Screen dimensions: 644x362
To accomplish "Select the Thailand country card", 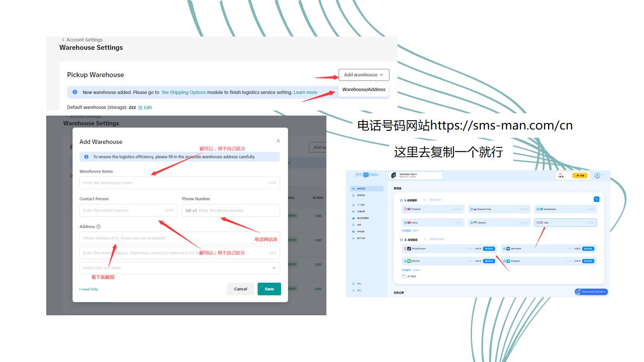I will (x=433, y=209).
